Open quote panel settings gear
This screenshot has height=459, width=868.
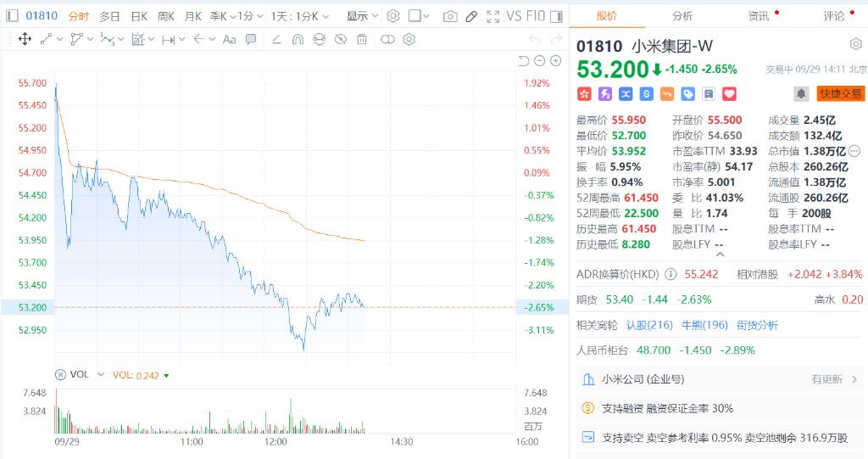[x=856, y=44]
